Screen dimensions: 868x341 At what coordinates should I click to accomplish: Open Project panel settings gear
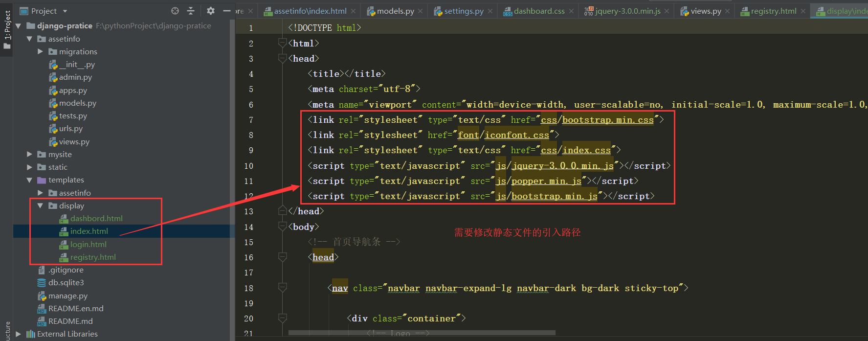[x=211, y=11]
